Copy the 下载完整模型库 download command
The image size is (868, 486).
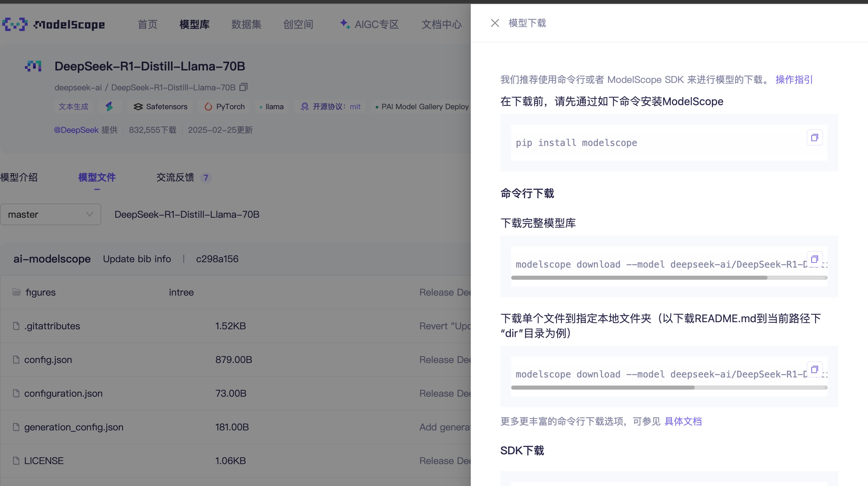[x=814, y=259]
